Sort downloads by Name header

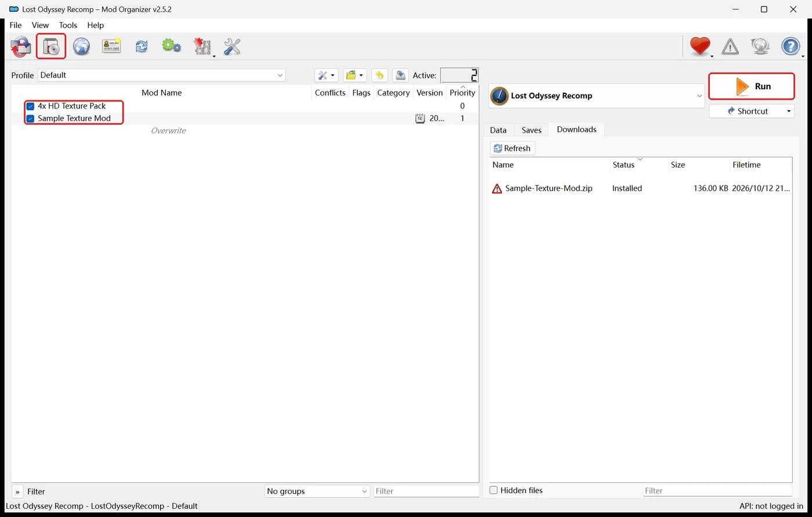[550, 165]
